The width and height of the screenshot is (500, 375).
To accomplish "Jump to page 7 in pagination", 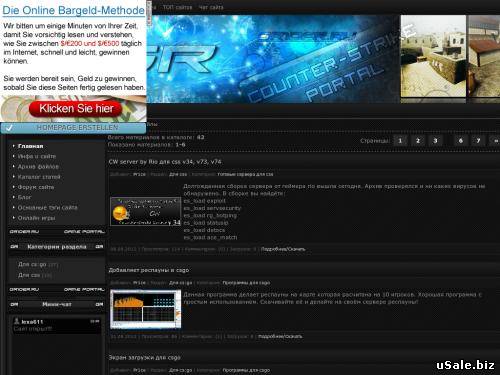I will [478, 141].
